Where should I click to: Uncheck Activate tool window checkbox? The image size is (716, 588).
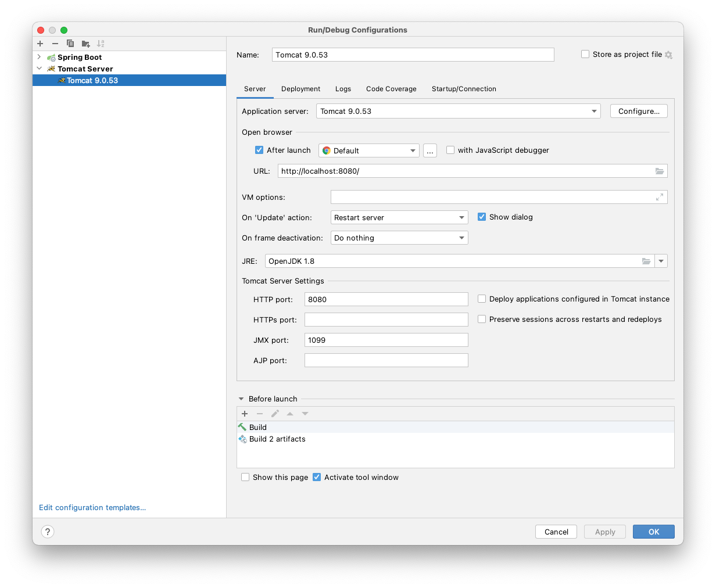317,477
